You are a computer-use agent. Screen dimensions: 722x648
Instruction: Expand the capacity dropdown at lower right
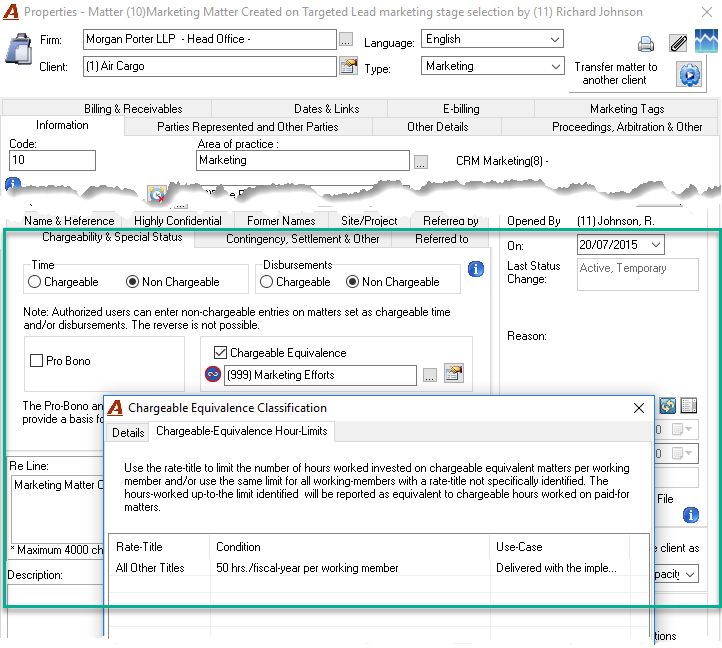689,574
